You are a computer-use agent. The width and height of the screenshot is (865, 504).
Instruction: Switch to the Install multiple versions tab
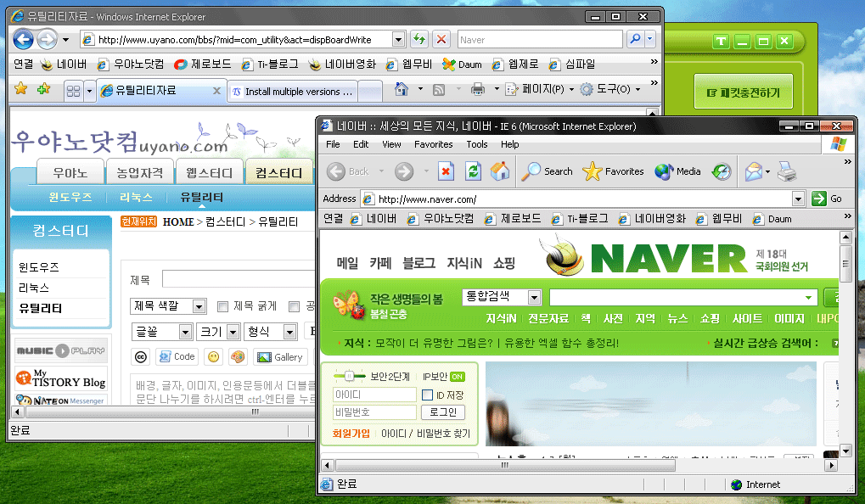[x=292, y=92]
